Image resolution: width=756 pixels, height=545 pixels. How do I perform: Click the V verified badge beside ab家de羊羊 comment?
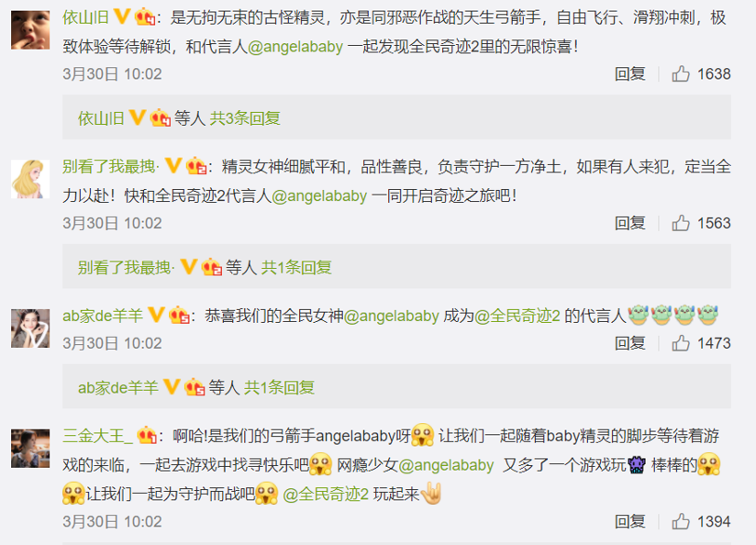coord(156,315)
